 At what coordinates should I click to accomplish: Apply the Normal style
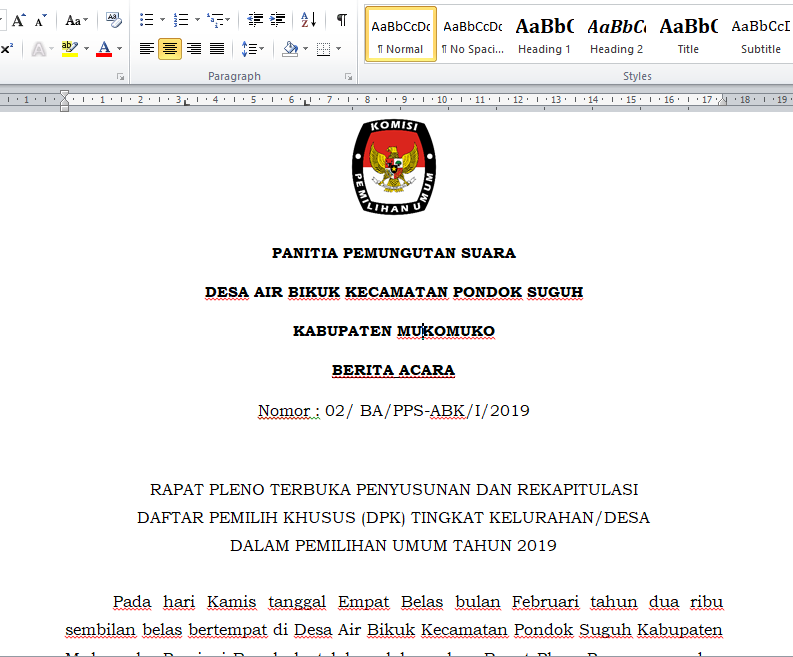tap(401, 34)
